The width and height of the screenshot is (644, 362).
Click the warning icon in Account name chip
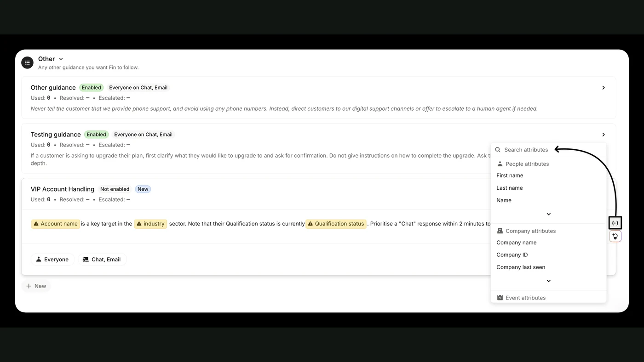(x=36, y=224)
